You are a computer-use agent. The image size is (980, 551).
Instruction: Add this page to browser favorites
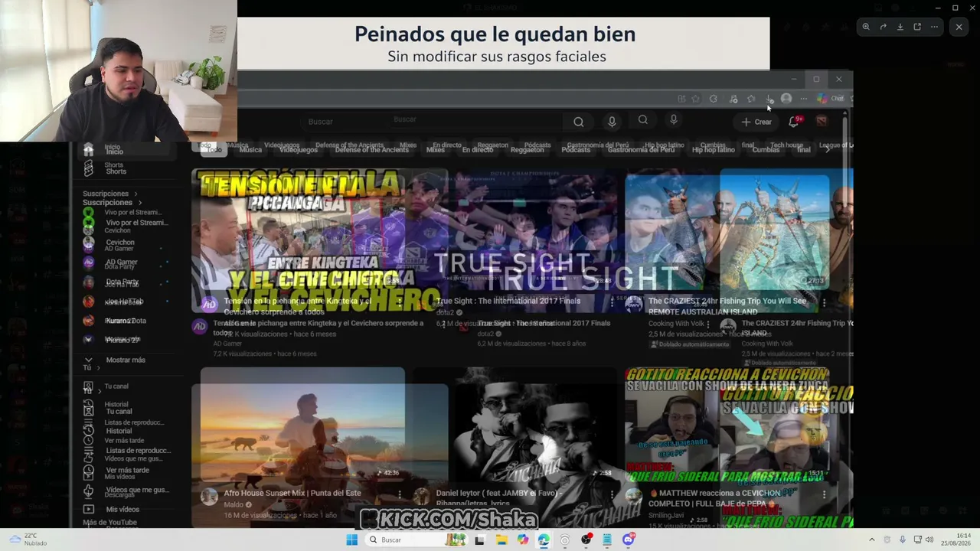point(695,99)
